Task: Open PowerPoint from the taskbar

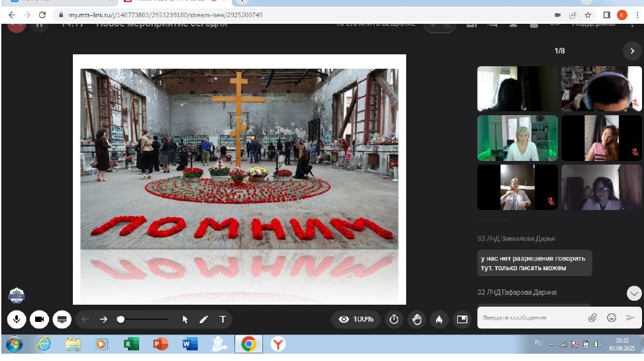Action: pos(160,344)
